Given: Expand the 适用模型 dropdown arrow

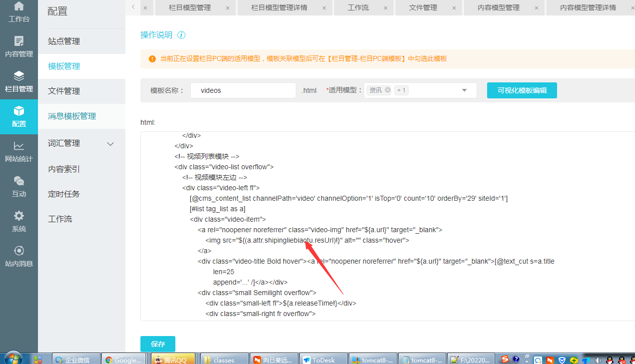Looking at the screenshot, I should [464, 90].
